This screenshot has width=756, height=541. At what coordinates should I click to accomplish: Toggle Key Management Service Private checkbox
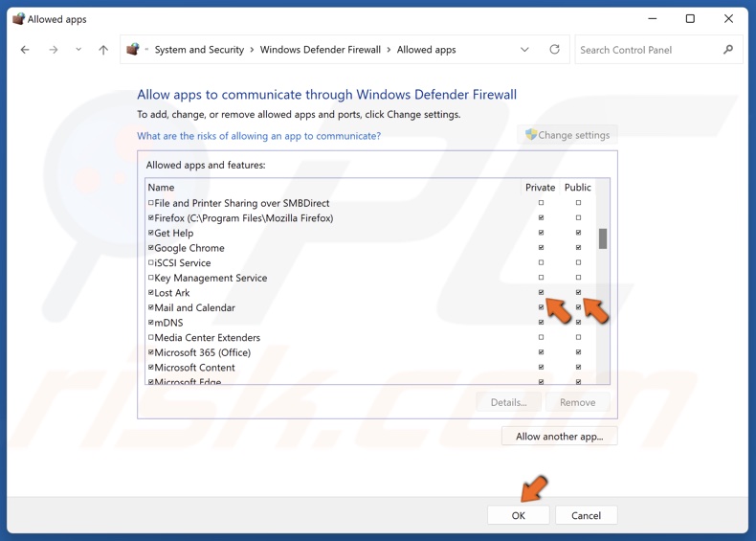point(541,278)
